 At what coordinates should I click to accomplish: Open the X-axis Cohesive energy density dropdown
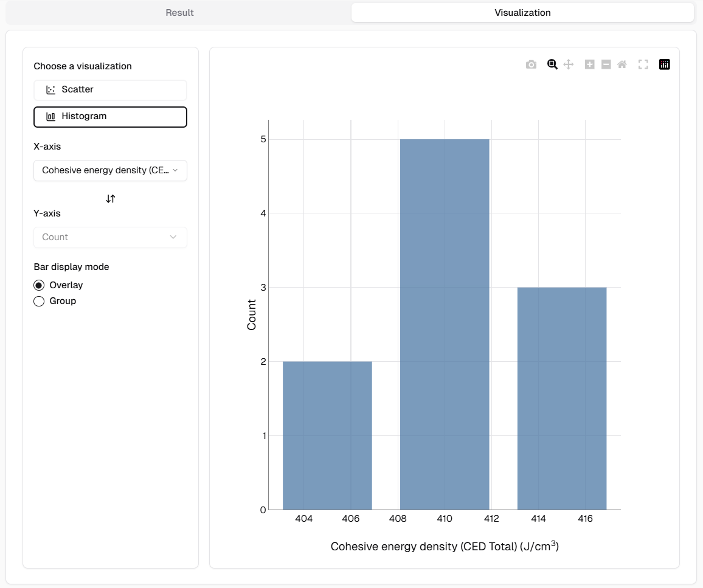click(110, 171)
